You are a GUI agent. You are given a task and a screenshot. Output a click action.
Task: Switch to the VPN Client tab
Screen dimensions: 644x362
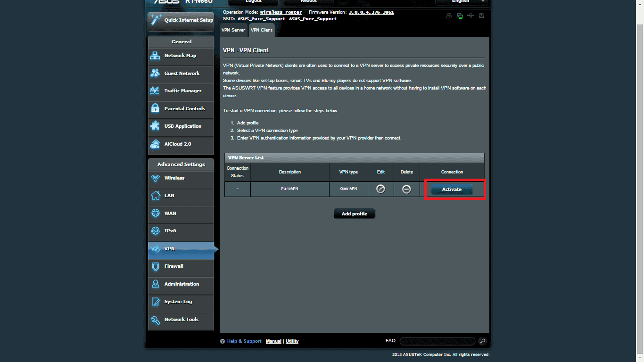pyautogui.click(x=261, y=30)
